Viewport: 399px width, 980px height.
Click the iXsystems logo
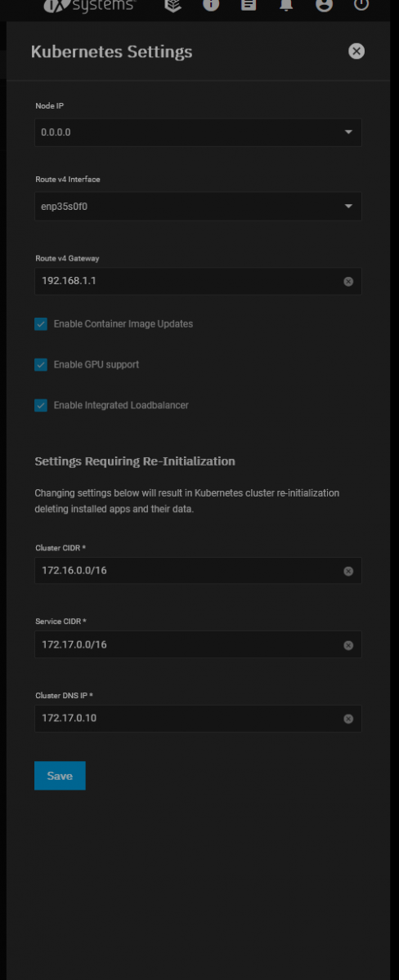(x=89, y=4)
